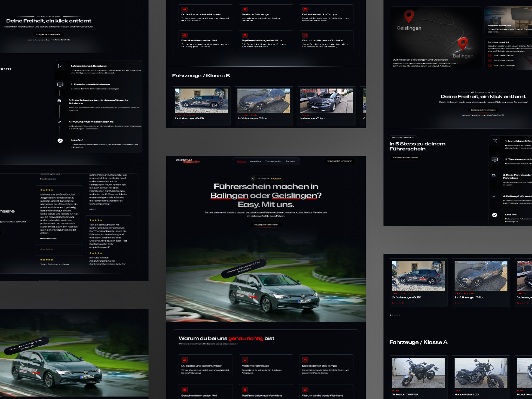Click the step icon beside the cut-off '2. Theorieunterrich' title
The image size is (532, 399).
click(495, 160)
